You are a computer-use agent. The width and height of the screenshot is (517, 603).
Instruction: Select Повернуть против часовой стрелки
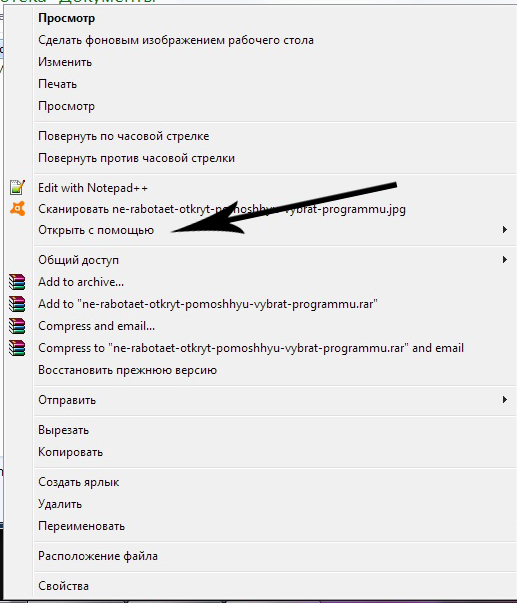click(x=136, y=158)
